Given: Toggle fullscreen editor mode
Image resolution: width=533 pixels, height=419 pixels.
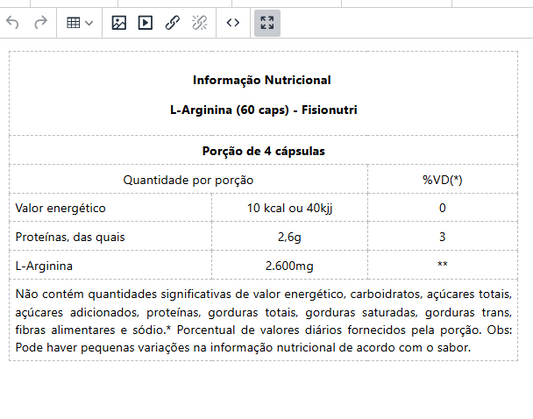Looking at the screenshot, I should [267, 23].
